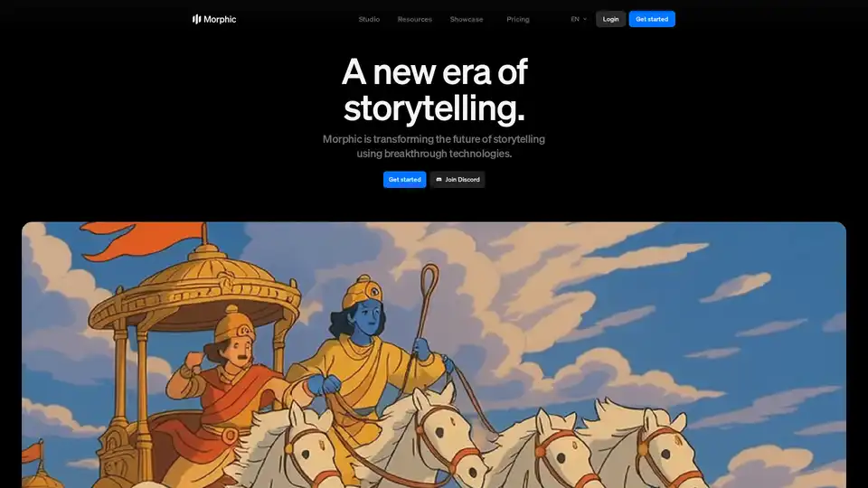Go to the Showcase page
The width and height of the screenshot is (868, 488).
click(x=467, y=19)
